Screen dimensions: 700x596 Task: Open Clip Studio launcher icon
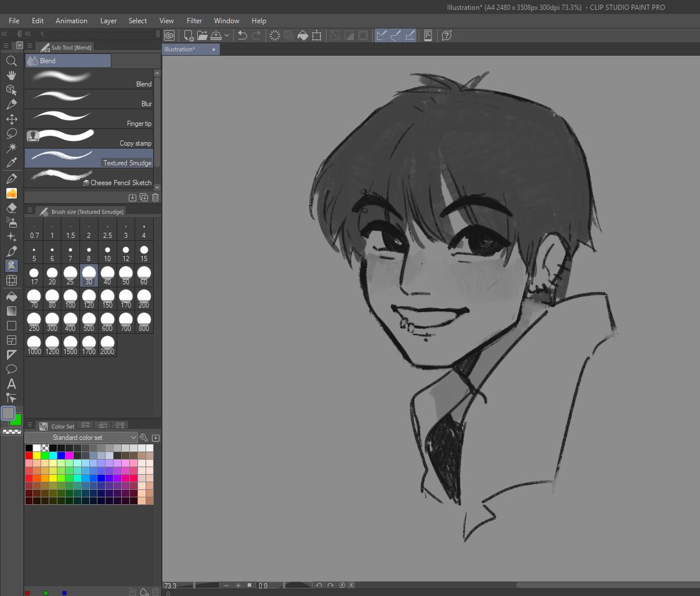169,36
